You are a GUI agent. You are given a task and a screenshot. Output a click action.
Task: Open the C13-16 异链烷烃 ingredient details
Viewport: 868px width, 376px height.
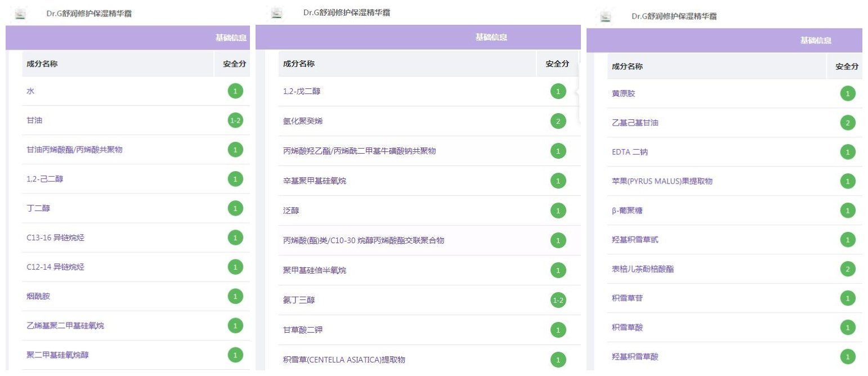click(x=55, y=238)
